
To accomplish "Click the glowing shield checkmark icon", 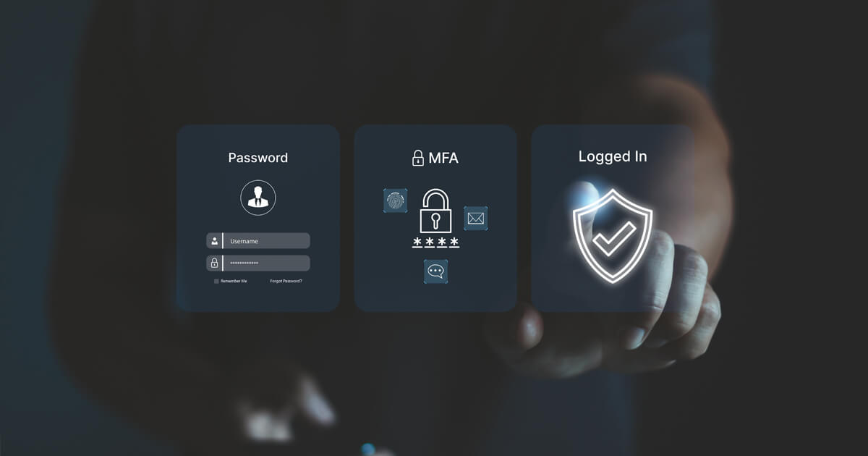I will [613, 235].
